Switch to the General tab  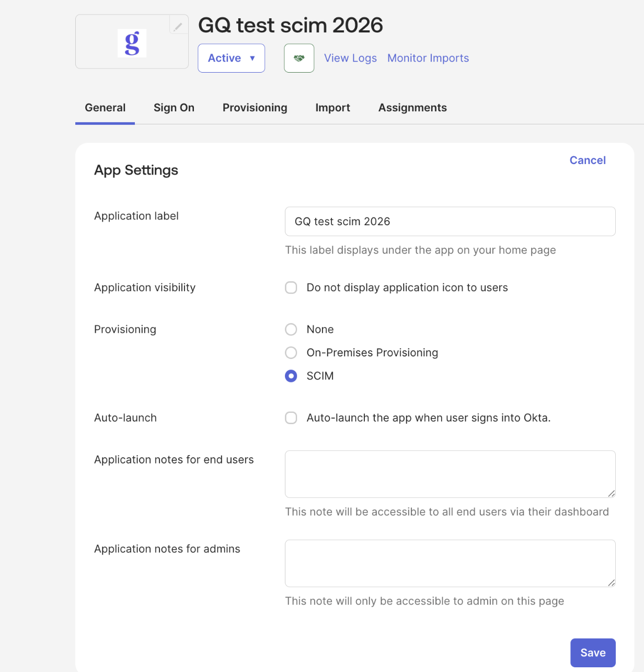point(105,108)
